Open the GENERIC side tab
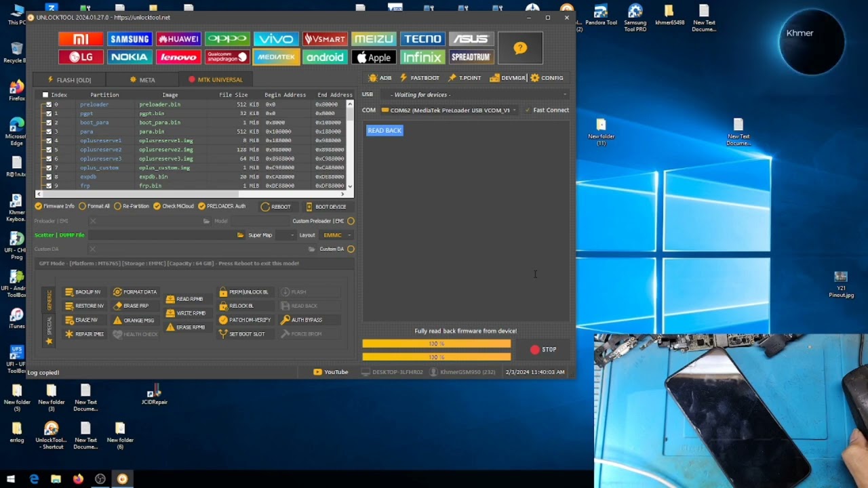Viewport: 868px width, 488px height. click(49, 299)
